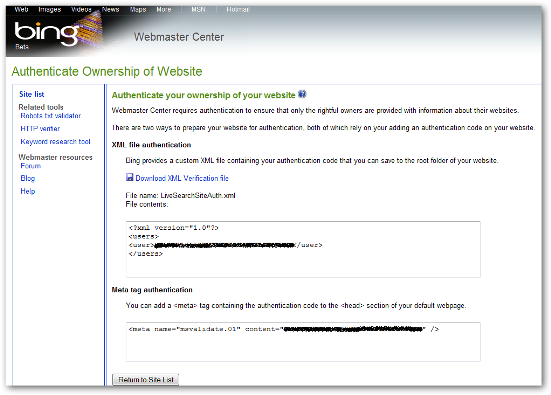Click the Related tools label

click(41, 107)
